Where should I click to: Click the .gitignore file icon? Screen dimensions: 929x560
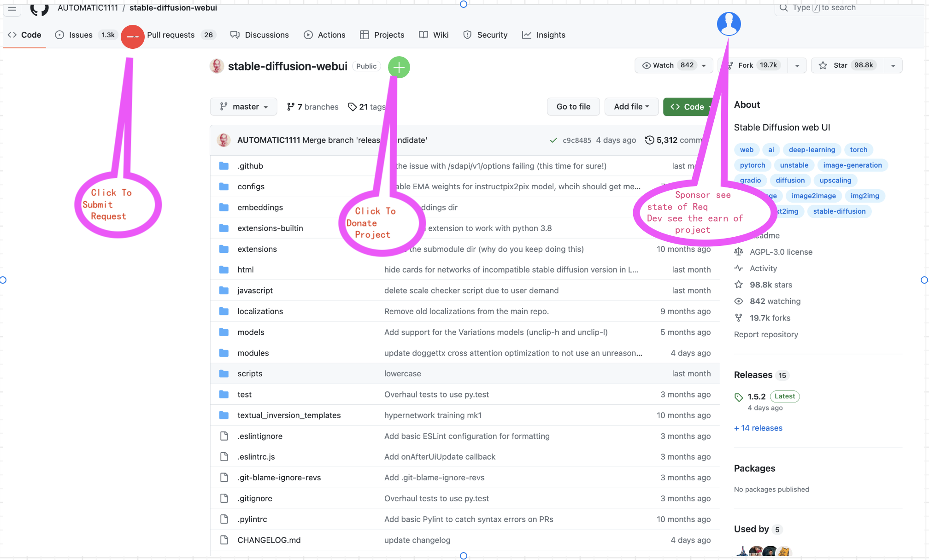coord(224,498)
